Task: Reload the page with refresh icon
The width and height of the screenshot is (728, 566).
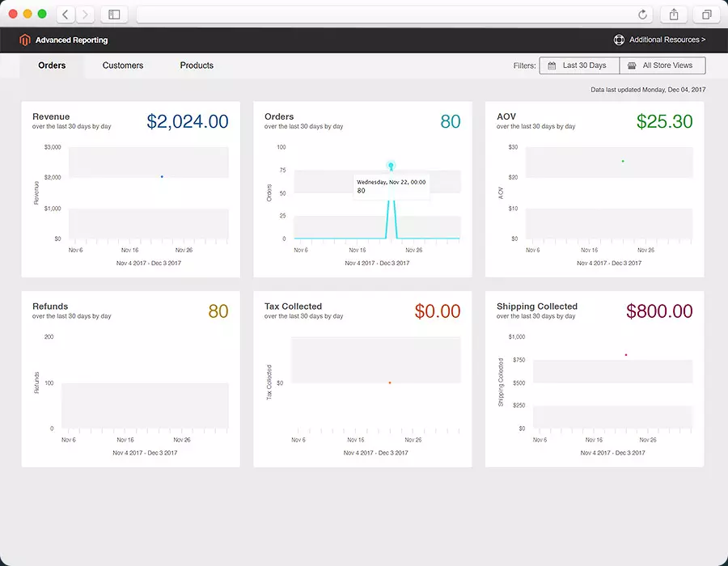Action: tap(642, 15)
